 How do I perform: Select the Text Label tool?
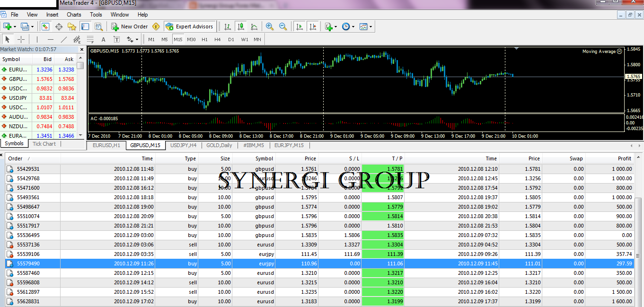[116, 39]
